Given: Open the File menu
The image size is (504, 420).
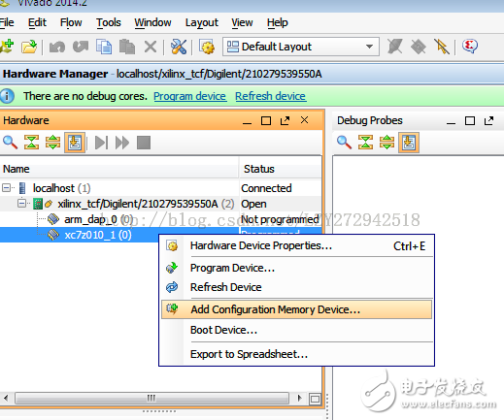Looking at the screenshot, I should click(x=7, y=22).
